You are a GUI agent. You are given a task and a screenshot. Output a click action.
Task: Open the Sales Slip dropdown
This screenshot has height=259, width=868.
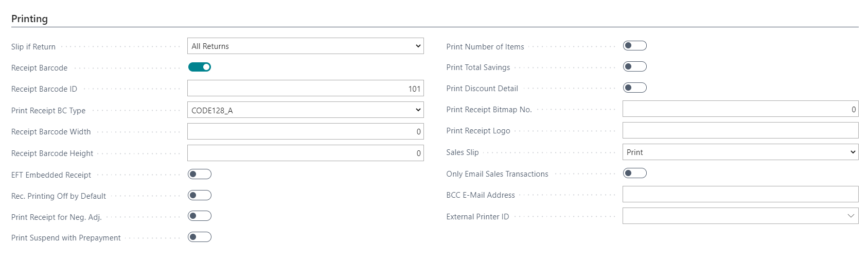740,152
